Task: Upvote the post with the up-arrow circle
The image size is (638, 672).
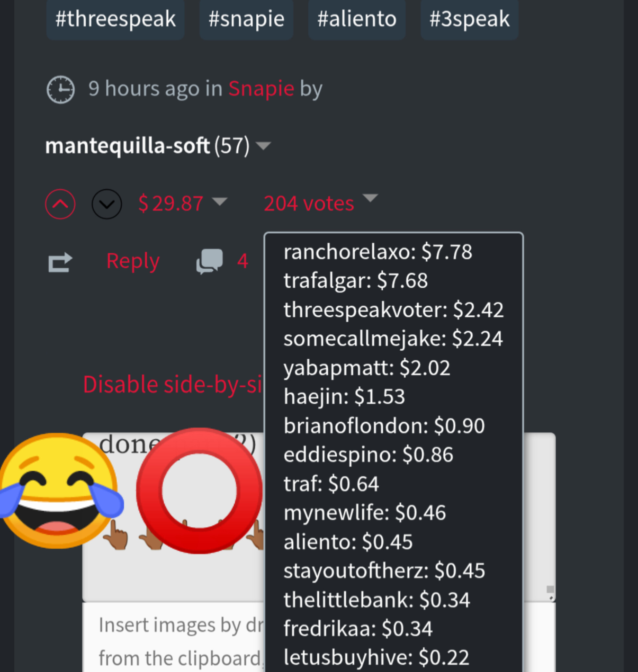Action: [60, 204]
